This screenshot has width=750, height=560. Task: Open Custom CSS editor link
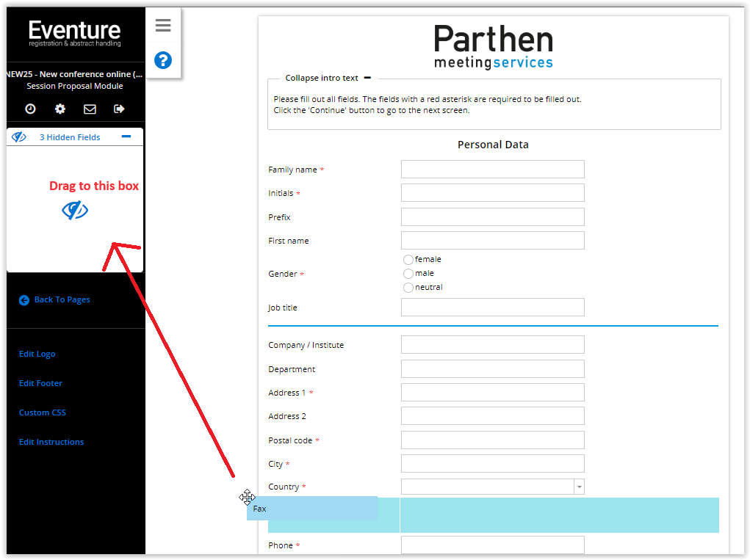[43, 412]
